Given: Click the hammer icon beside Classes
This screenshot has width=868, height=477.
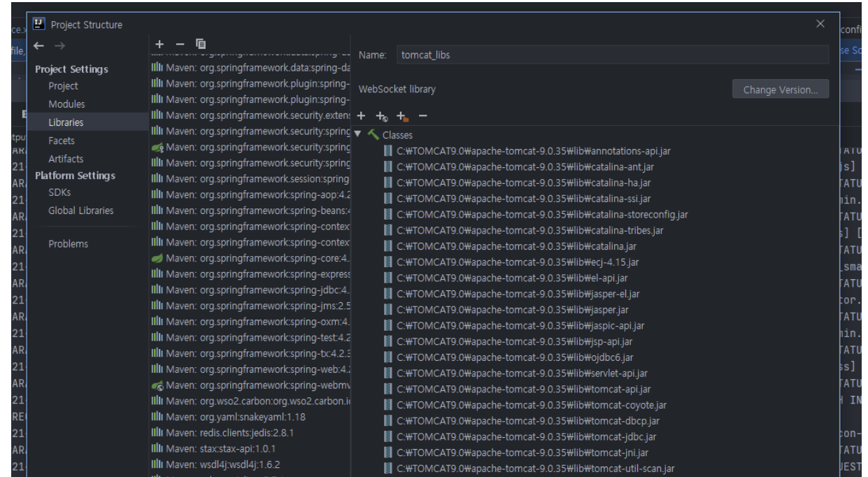Looking at the screenshot, I should (x=373, y=134).
